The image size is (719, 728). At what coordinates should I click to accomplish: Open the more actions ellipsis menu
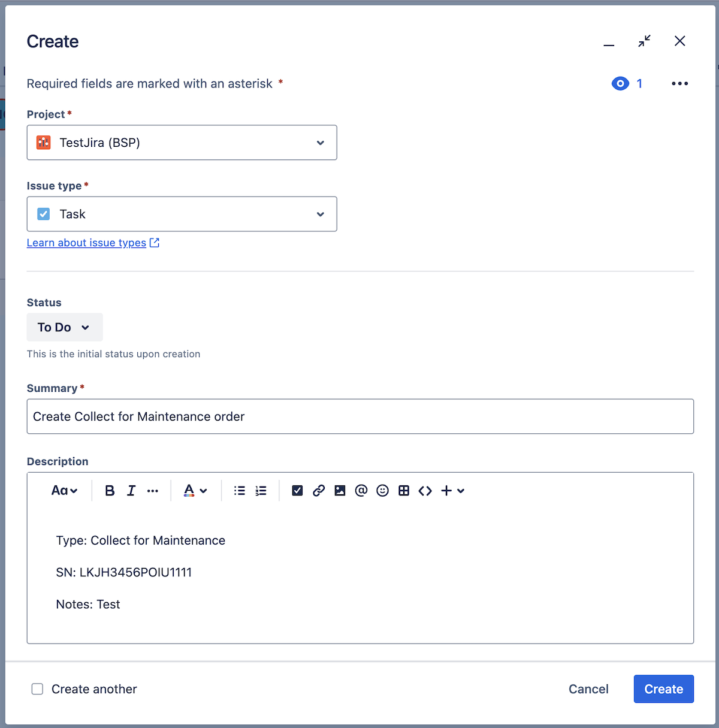[679, 83]
